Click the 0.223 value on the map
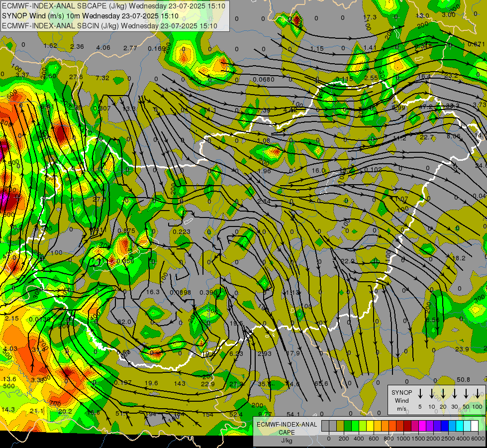 182,231
